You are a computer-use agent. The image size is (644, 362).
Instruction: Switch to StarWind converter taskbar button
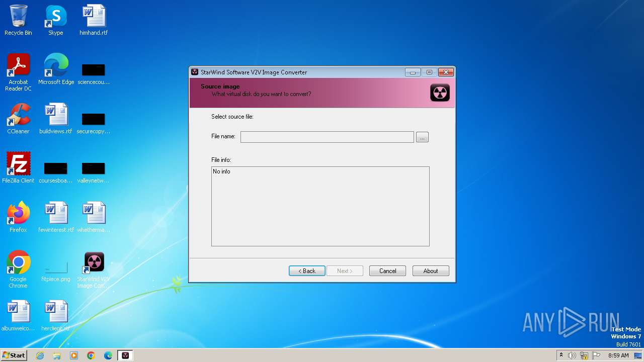(x=125, y=355)
